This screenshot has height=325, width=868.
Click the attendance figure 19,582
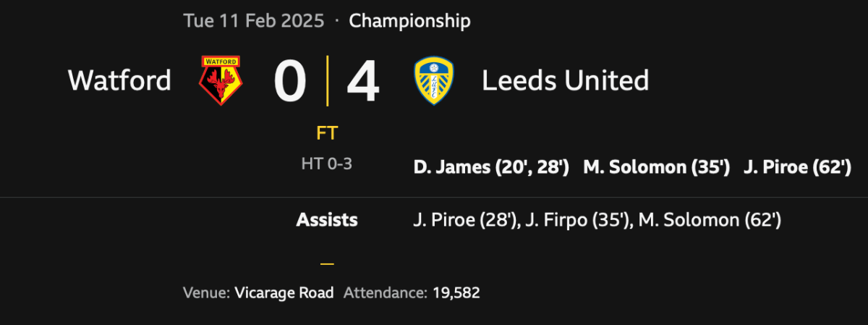tap(456, 293)
